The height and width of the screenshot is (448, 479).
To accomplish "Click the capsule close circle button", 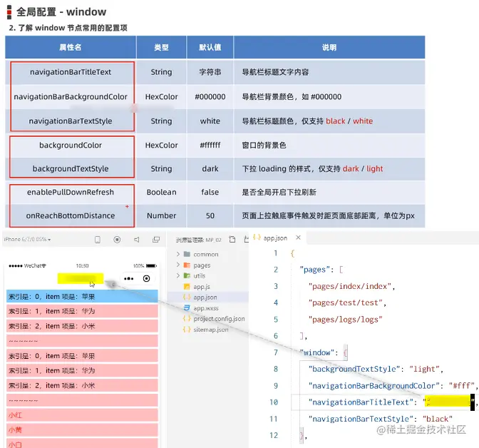I will [146, 279].
